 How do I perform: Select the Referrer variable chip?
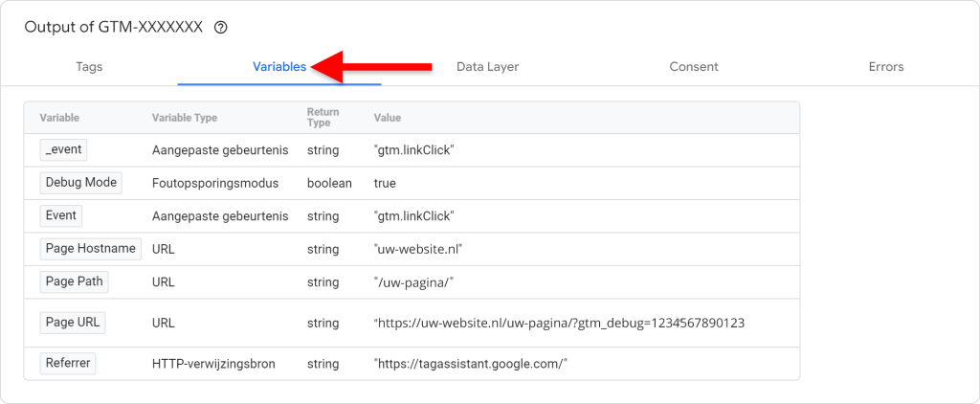click(x=69, y=363)
